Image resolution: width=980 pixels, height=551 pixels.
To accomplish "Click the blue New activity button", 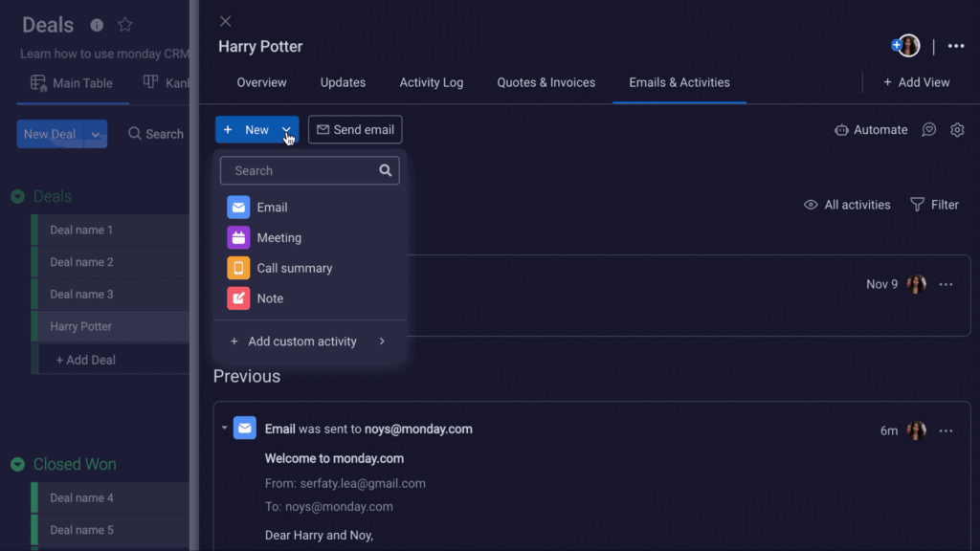I will [x=248, y=130].
